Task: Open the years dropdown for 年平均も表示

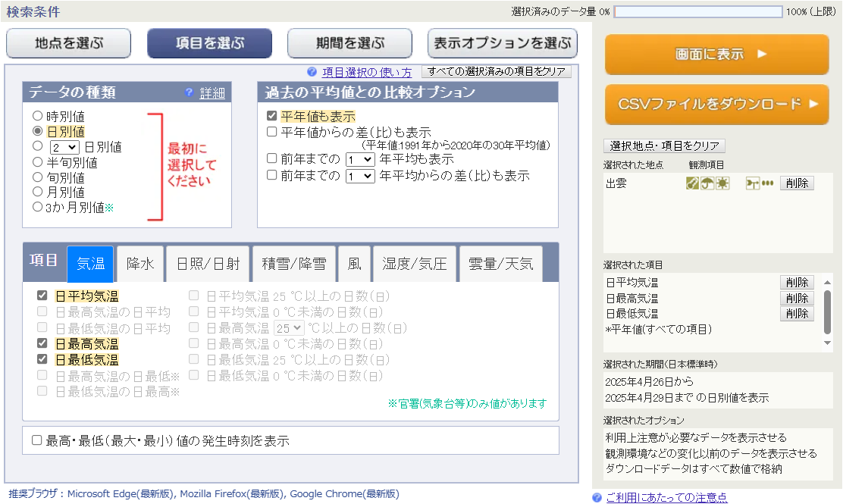Action: click(359, 160)
